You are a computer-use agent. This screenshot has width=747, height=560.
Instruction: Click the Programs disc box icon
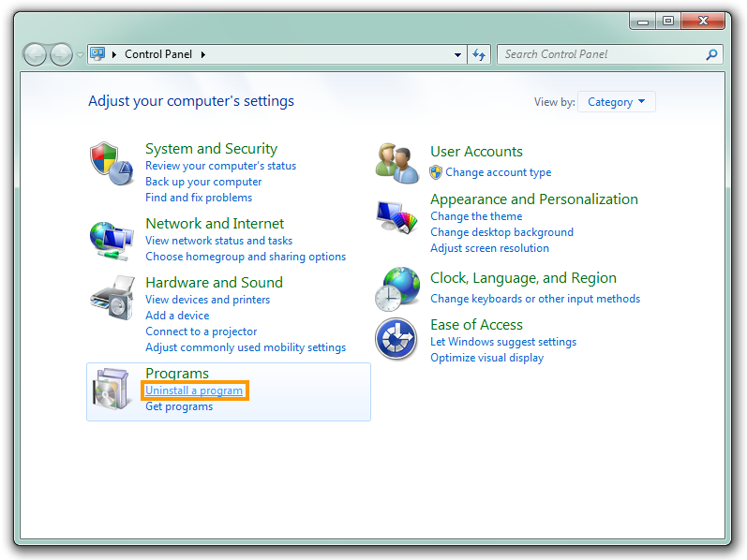tap(112, 391)
